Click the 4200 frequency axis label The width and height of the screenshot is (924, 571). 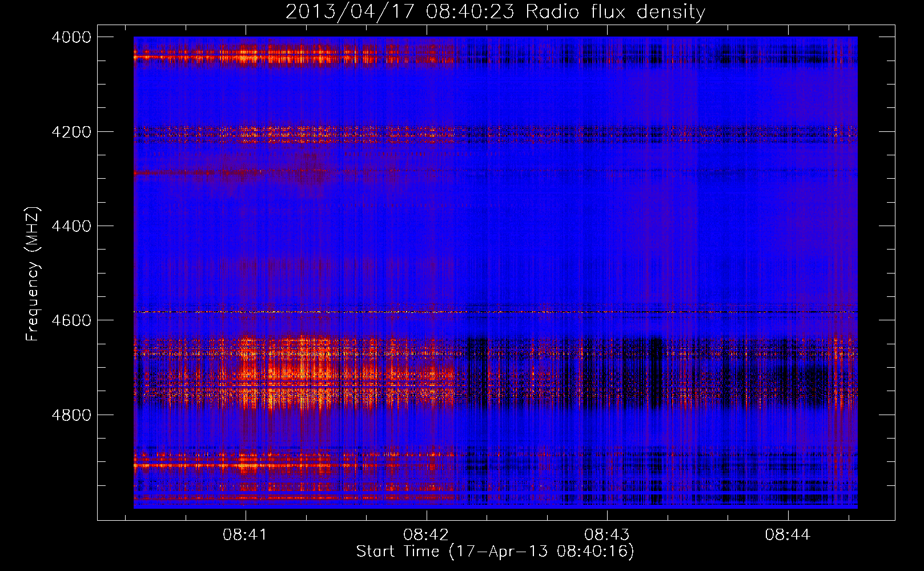pyautogui.click(x=71, y=132)
